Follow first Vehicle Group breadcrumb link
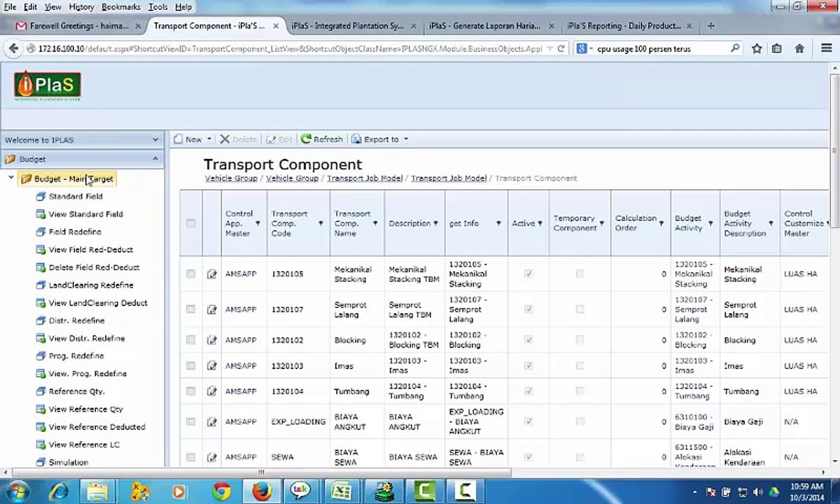 (231, 178)
